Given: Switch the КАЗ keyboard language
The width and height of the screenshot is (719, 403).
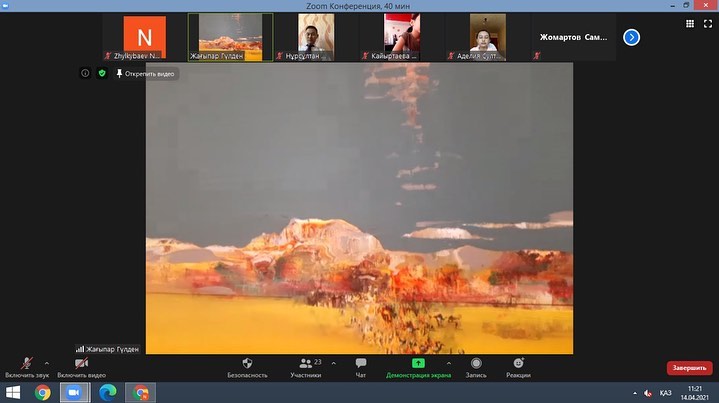Looking at the screenshot, I should point(665,393).
